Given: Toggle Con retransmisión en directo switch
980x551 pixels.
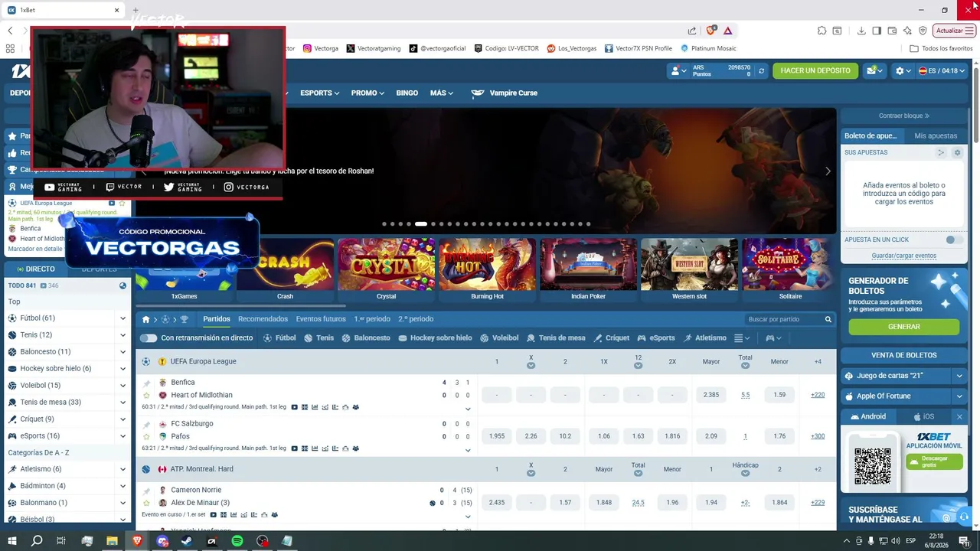Looking at the screenshot, I should point(149,338).
